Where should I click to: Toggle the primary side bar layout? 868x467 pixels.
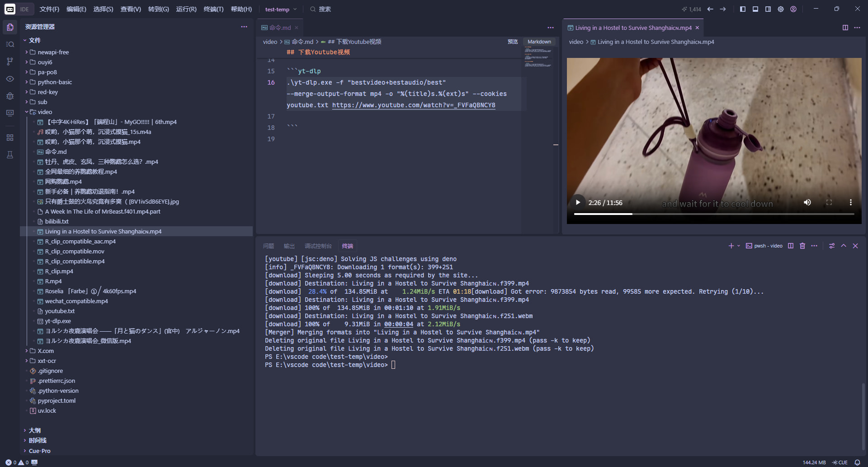click(x=743, y=9)
